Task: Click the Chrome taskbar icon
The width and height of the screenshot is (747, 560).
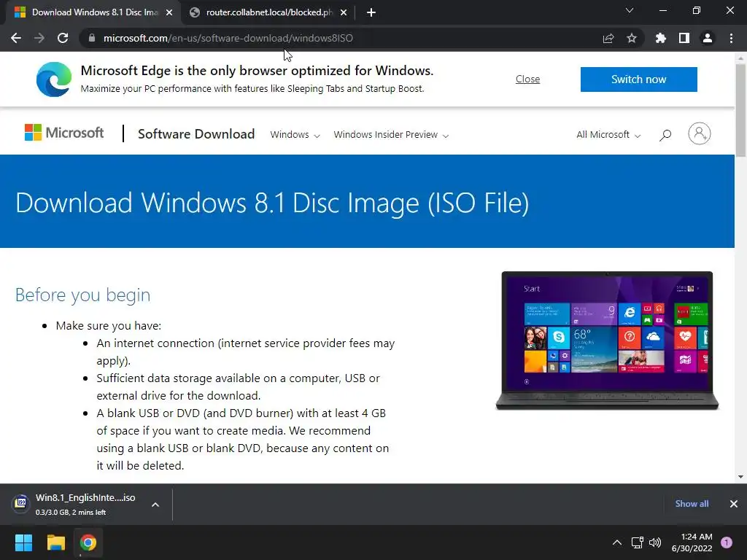Action: point(88,542)
